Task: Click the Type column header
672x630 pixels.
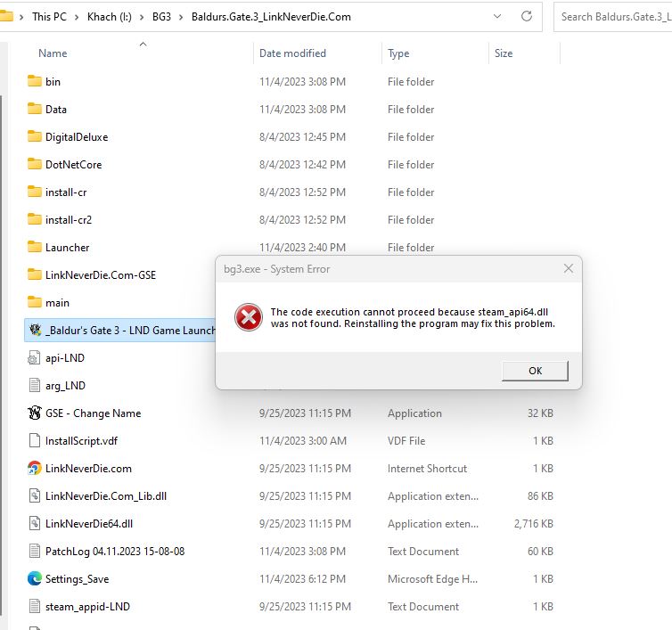Action: click(398, 53)
